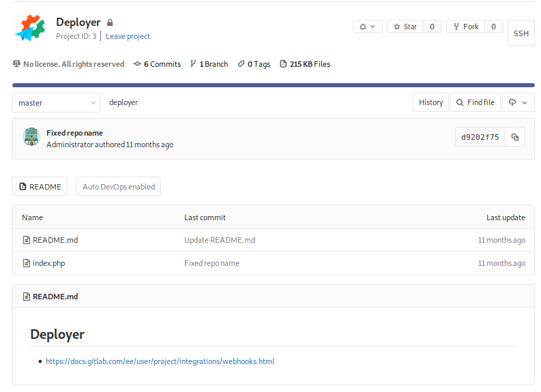The image size is (541, 392).
Task: Fork the Deployer project
Action: tap(465, 27)
